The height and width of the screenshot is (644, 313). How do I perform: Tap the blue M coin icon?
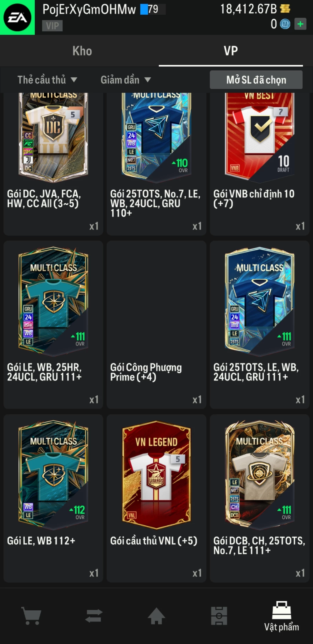point(285,24)
